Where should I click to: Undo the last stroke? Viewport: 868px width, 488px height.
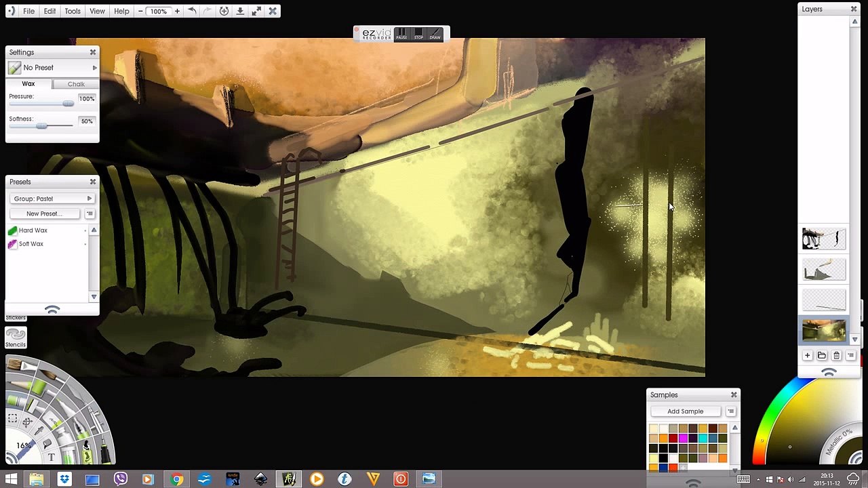point(192,11)
